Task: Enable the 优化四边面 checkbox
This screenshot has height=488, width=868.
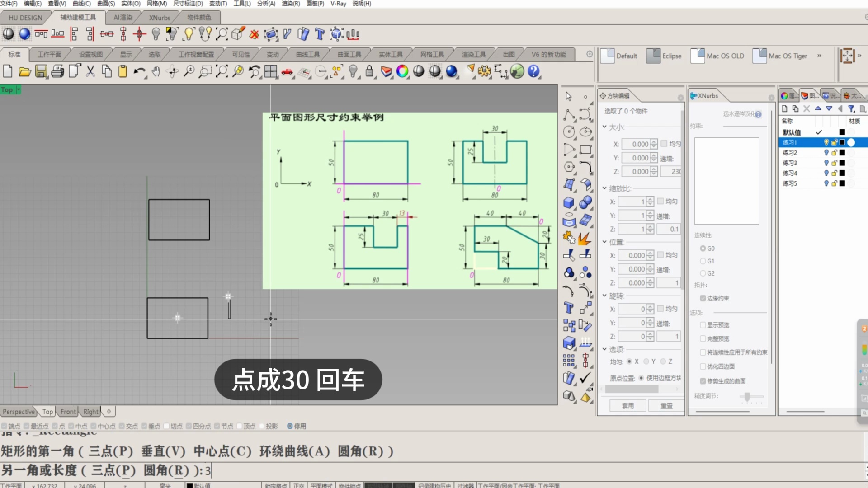Action: (x=703, y=366)
